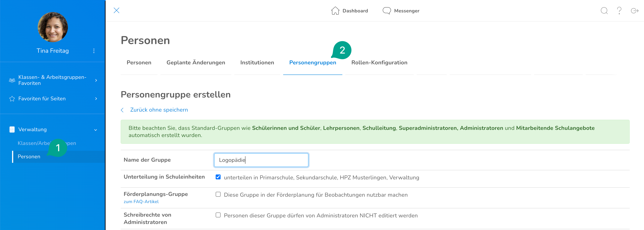The width and height of the screenshot is (644, 230).
Task: Uncheck Unterteilung in Schuleinheiten checkbox
Action: click(218, 177)
